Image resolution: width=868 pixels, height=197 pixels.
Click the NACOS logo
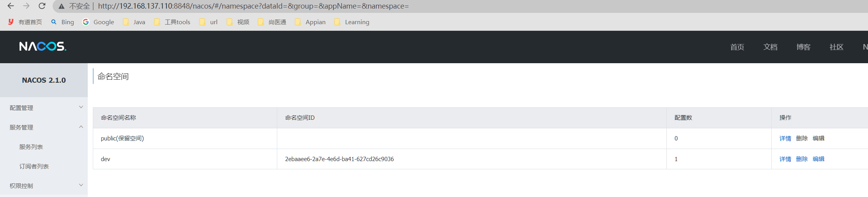[43, 46]
